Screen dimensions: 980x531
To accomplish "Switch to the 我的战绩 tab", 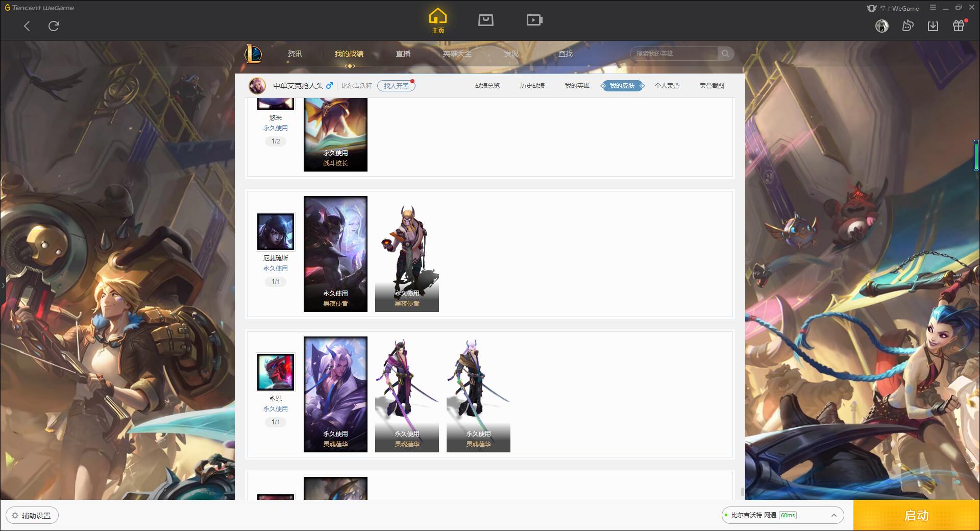I will click(349, 54).
